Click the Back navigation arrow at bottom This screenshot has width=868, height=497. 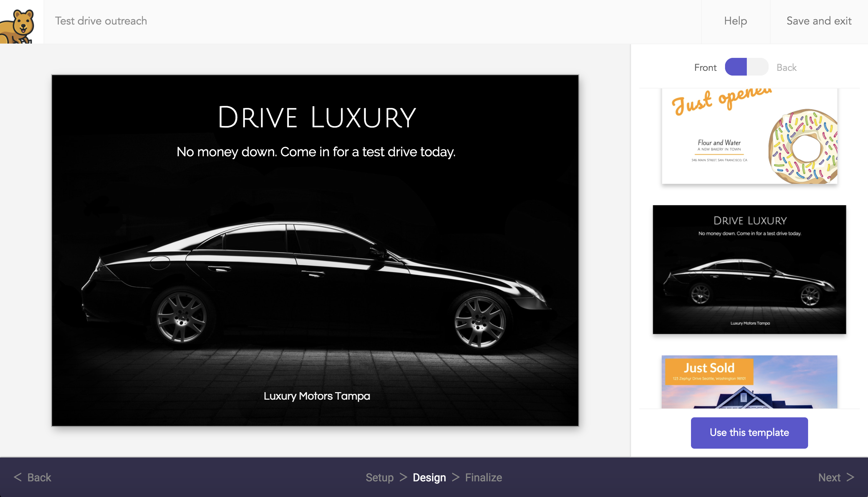[17, 477]
